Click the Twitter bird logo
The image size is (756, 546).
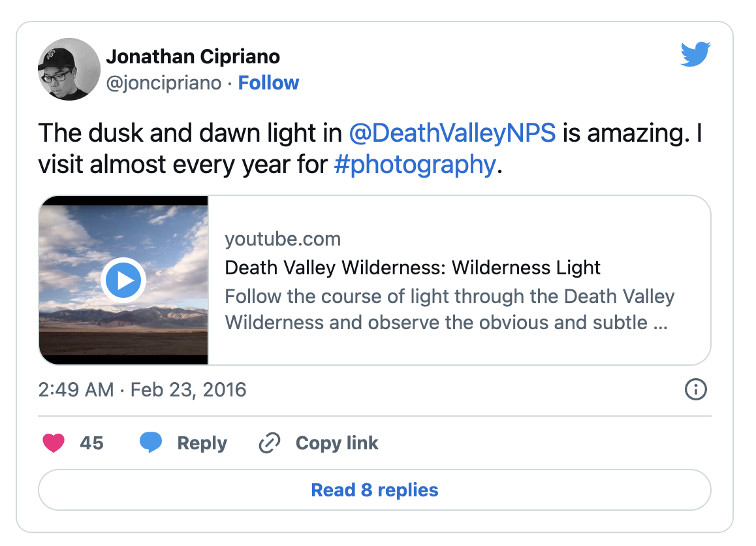(695, 54)
